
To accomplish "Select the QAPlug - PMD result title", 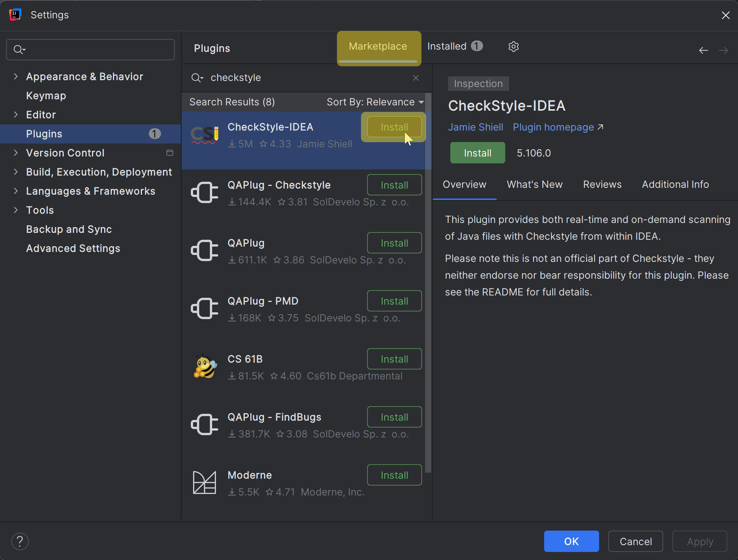I will [263, 301].
